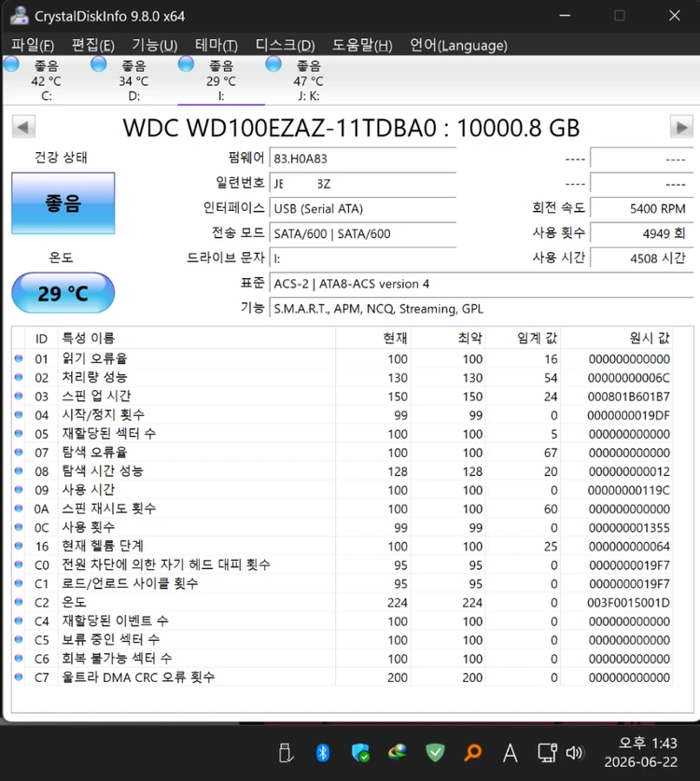Click the green shield check tray icon
This screenshot has width=700, height=781.
coord(435,753)
